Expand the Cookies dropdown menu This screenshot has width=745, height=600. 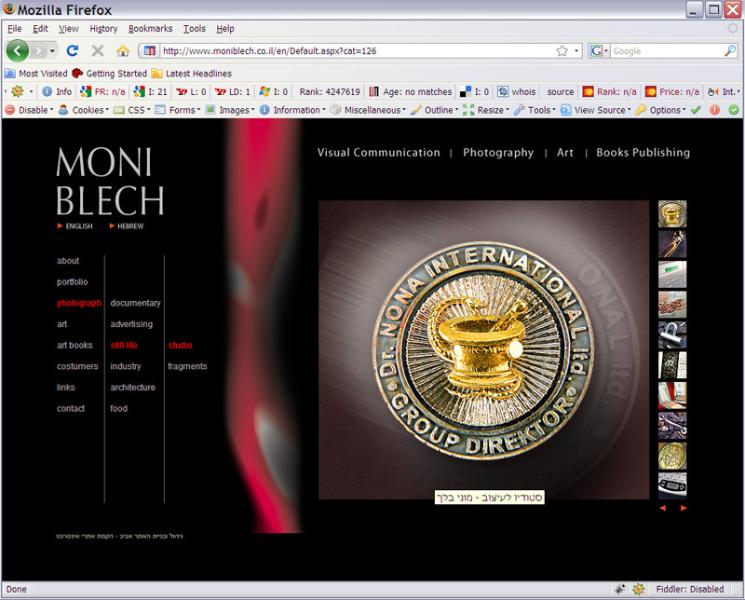click(x=84, y=110)
